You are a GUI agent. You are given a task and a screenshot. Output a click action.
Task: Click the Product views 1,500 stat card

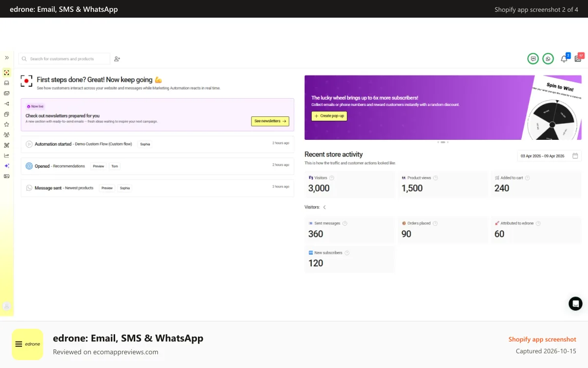click(443, 184)
